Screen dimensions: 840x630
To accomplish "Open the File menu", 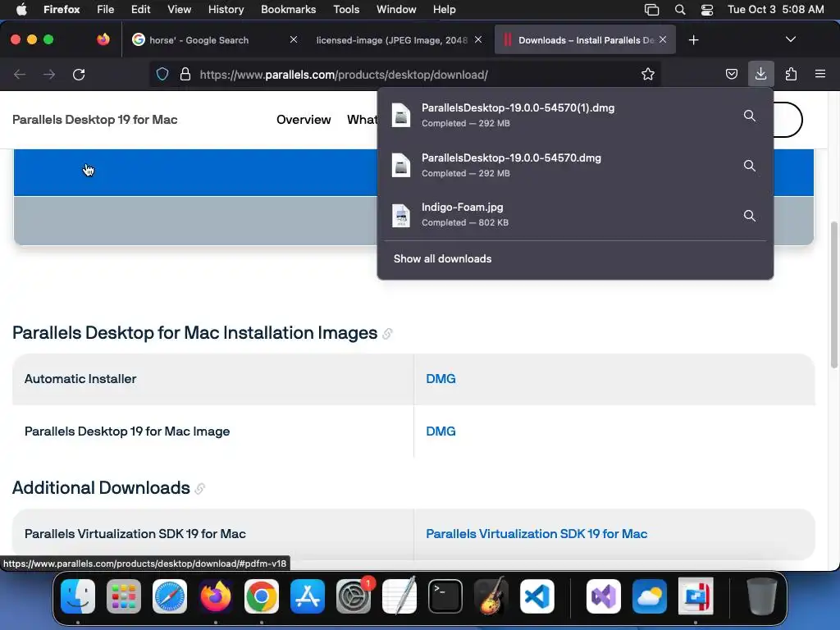I will (x=105, y=10).
